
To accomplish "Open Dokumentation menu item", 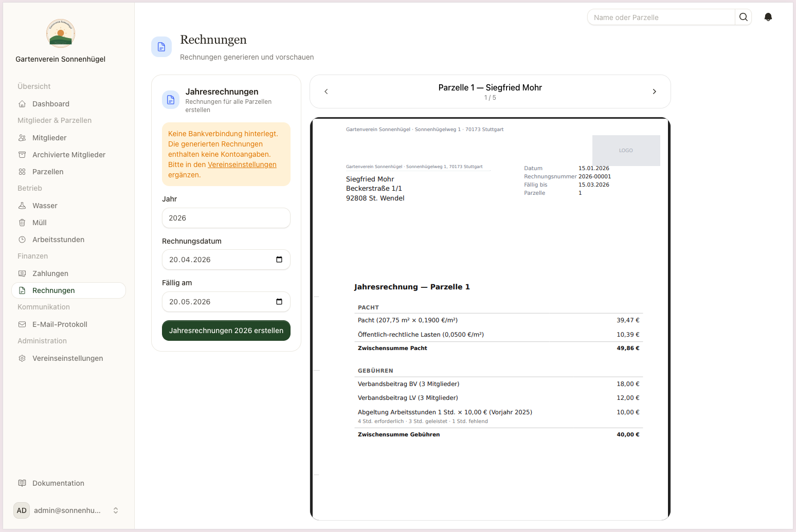I will click(68, 483).
